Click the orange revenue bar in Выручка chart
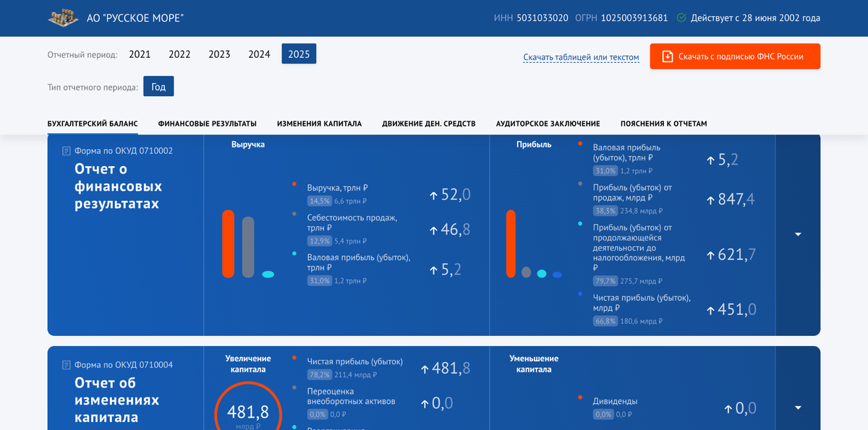 tap(228, 244)
